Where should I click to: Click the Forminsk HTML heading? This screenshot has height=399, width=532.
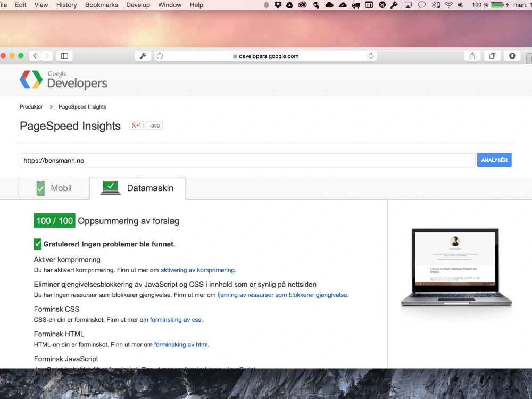(x=59, y=334)
